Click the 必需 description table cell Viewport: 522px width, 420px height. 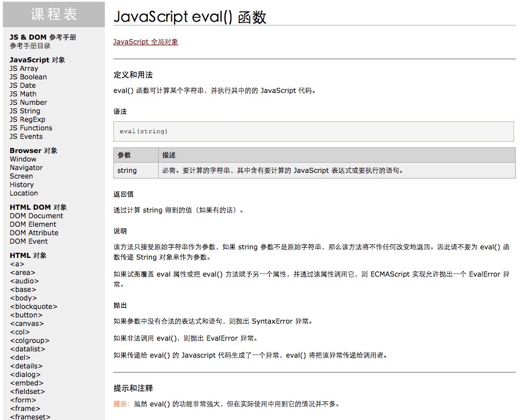point(337,171)
